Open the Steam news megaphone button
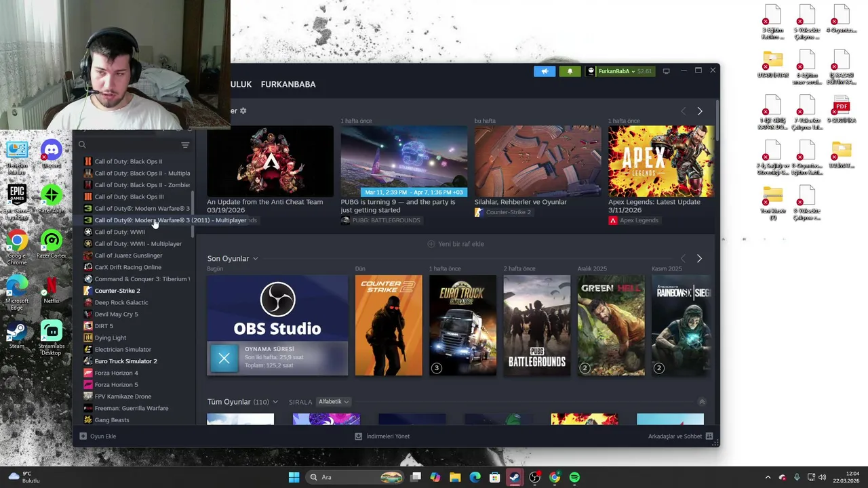 tap(545, 71)
